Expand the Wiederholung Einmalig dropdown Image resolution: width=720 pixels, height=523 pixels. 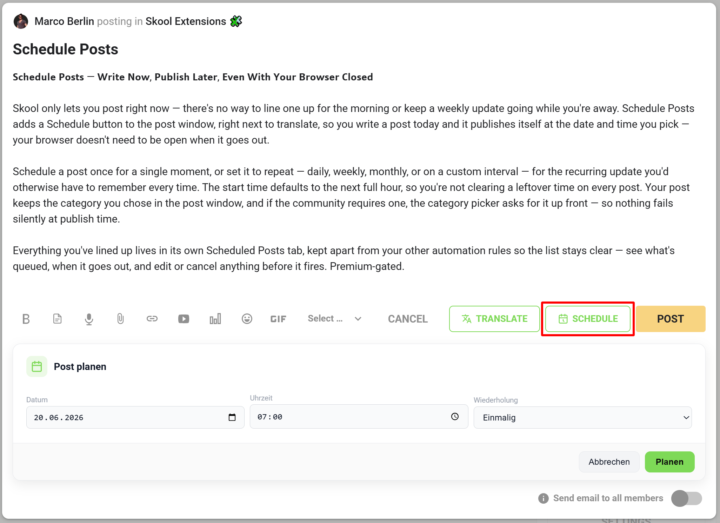point(582,417)
